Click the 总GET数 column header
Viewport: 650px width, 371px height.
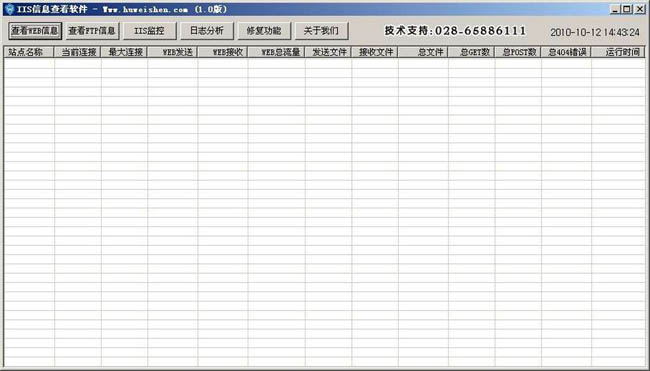[472, 52]
